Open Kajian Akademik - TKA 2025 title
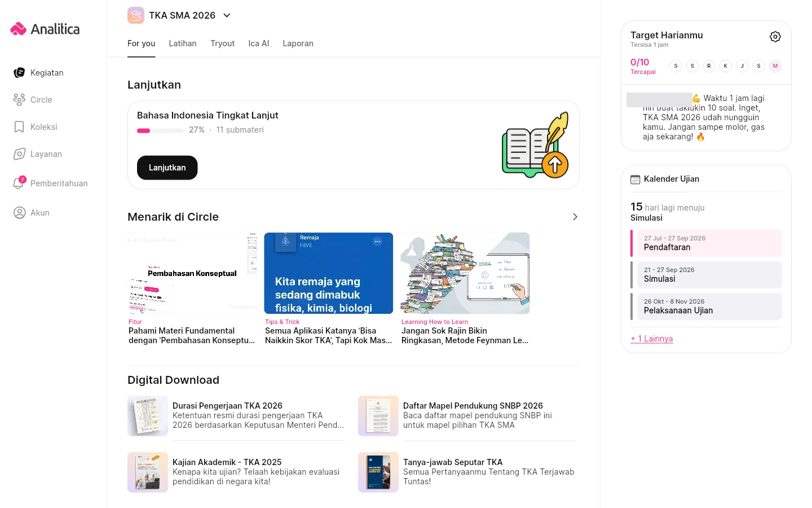812x508 pixels. (227, 462)
